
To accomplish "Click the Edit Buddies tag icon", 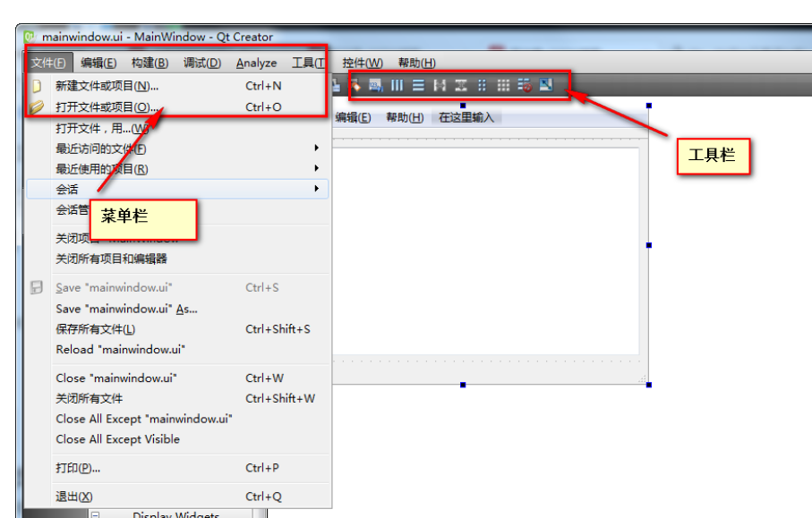I will coord(355,85).
